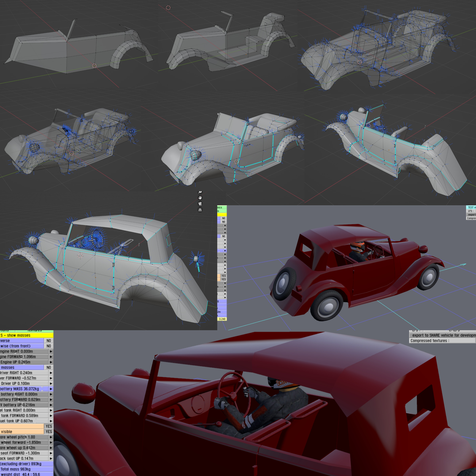Click arrow next to Engine RIGHT 0.000m

(x=51, y=352)
